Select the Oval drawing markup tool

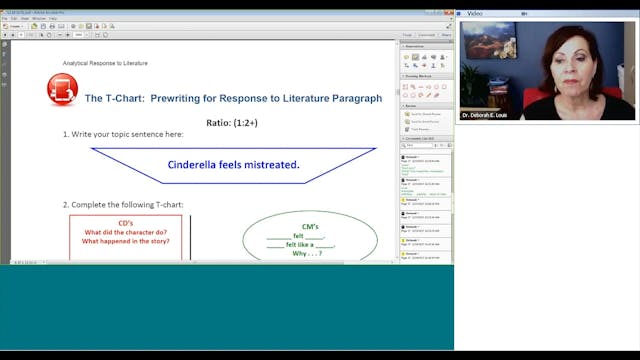tap(436, 87)
